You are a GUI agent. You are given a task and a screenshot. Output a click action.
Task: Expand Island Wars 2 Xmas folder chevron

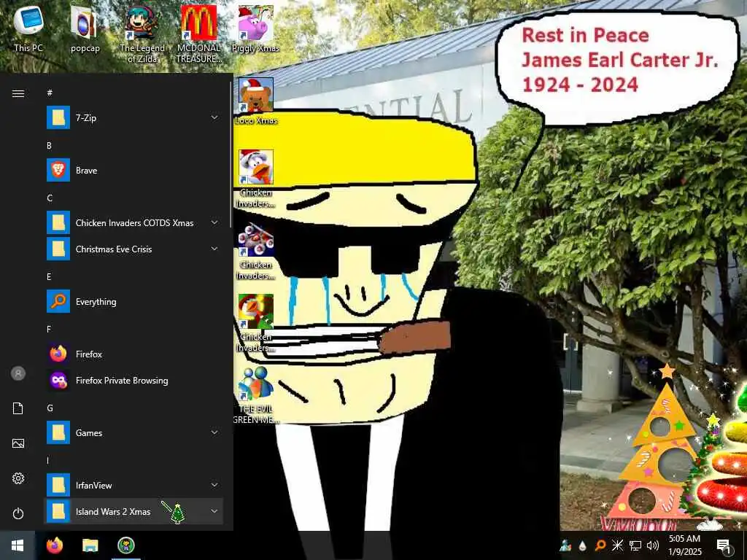214,511
